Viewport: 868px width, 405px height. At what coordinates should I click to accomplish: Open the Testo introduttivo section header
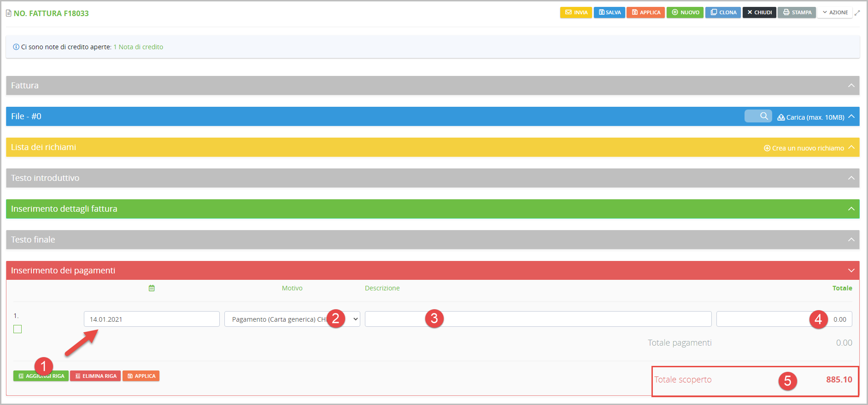[x=432, y=178]
